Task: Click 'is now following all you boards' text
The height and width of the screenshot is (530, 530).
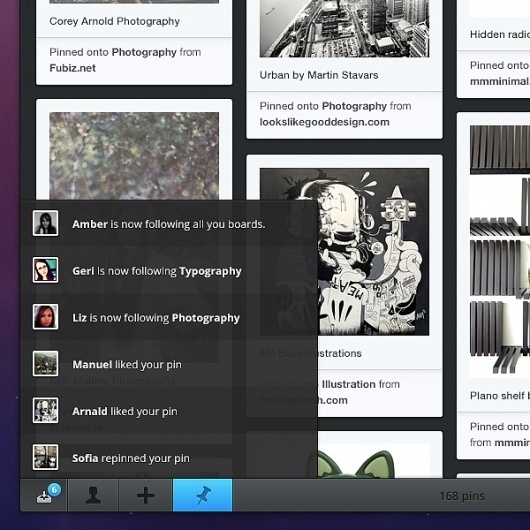Action: pos(188,224)
